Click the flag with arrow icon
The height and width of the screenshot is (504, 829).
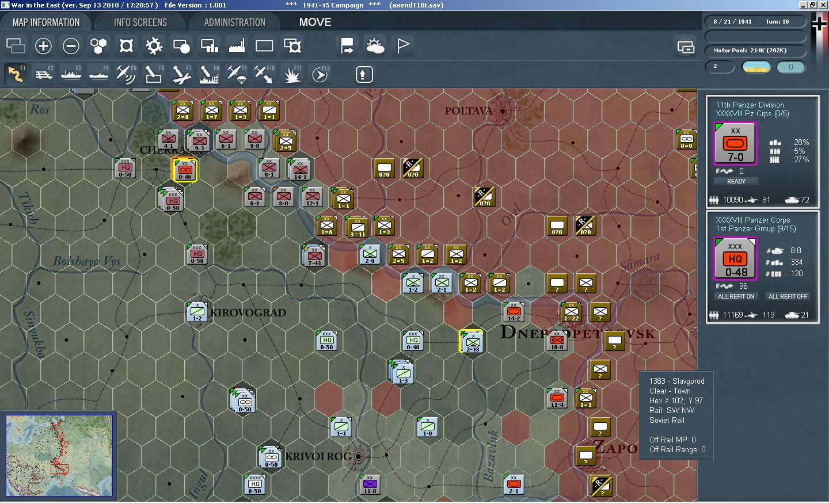point(347,45)
